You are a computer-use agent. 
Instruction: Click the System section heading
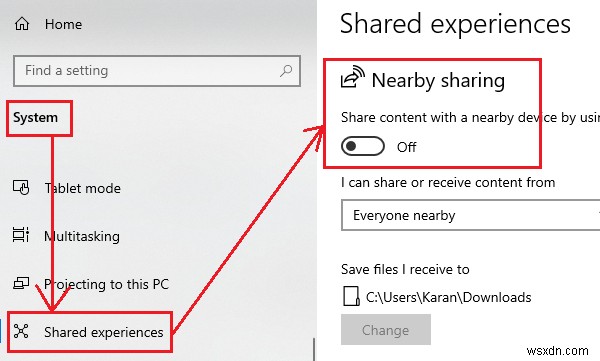[36, 118]
